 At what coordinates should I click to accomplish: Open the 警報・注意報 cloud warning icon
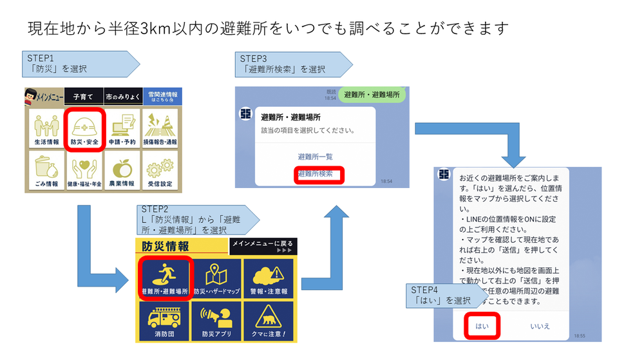tap(267, 278)
